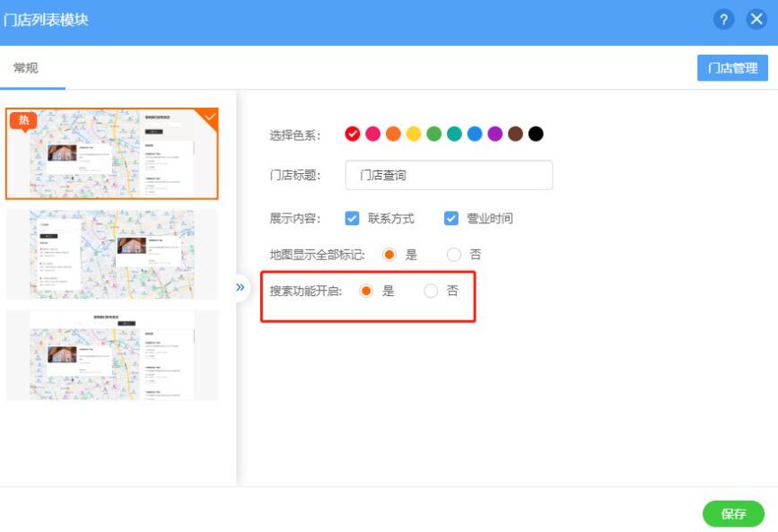Uncheck the 营业时间 checkbox
Viewport: 778px width, 532px height.
tap(451, 218)
